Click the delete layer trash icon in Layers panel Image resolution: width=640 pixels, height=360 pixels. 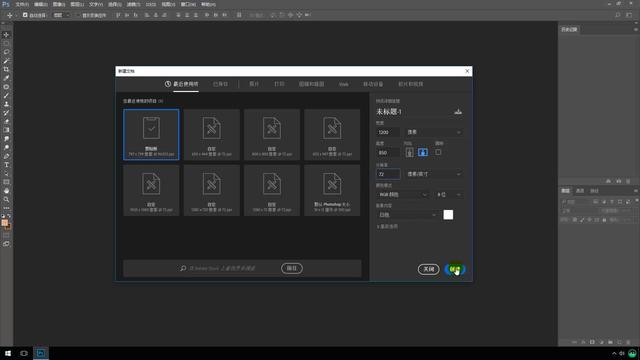tap(629, 342)
